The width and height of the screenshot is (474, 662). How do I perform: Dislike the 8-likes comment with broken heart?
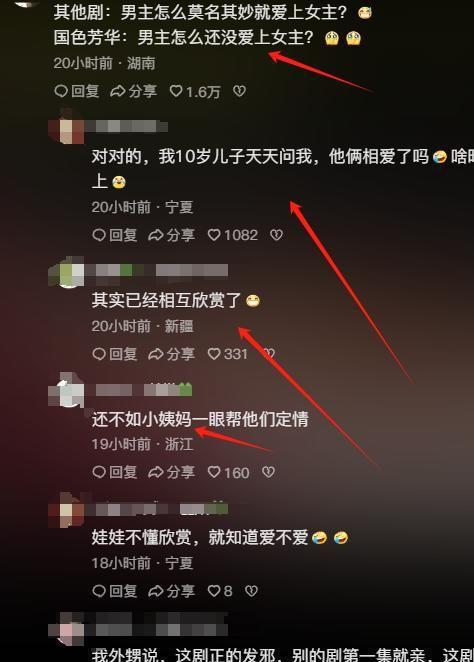[x=252, y=591]
